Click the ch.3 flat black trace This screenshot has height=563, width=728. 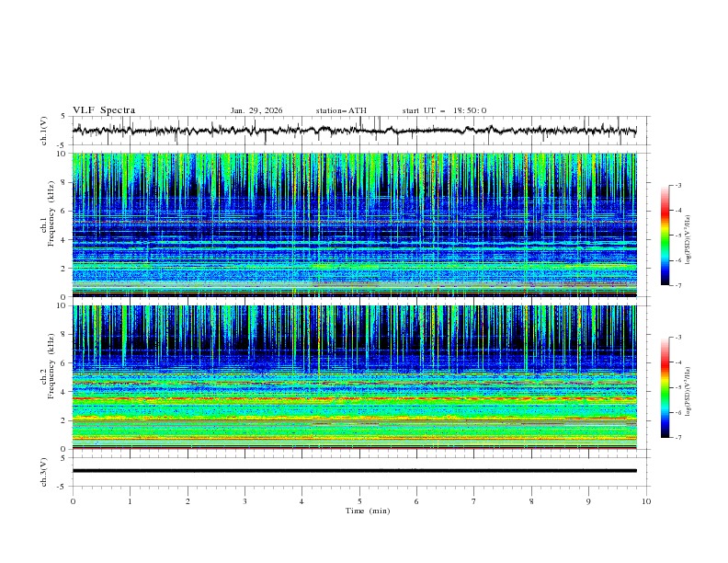354,471
